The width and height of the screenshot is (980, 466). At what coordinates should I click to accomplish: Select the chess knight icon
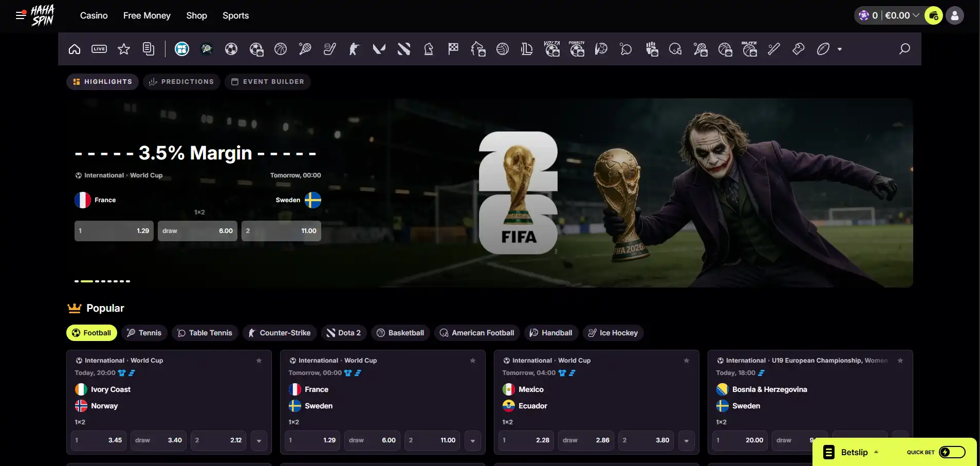click(x=429, y=49)
